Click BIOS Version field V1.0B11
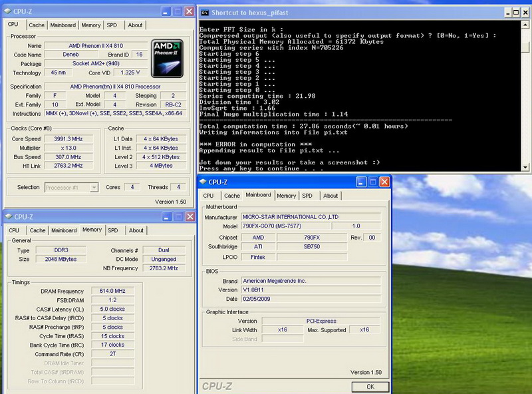The height and width of the screenshot is (394, 532). click(x=311, y=290)
